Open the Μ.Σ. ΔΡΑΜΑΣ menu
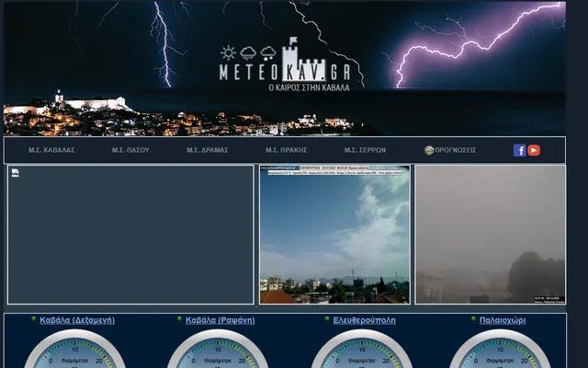This screenshot has height=368, width=588. pos(208,150)
